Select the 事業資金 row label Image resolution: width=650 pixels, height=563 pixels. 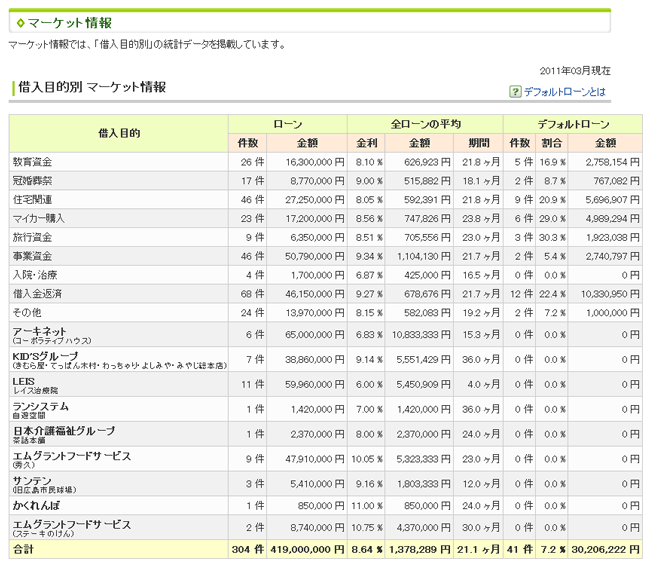tap(32, 256)
